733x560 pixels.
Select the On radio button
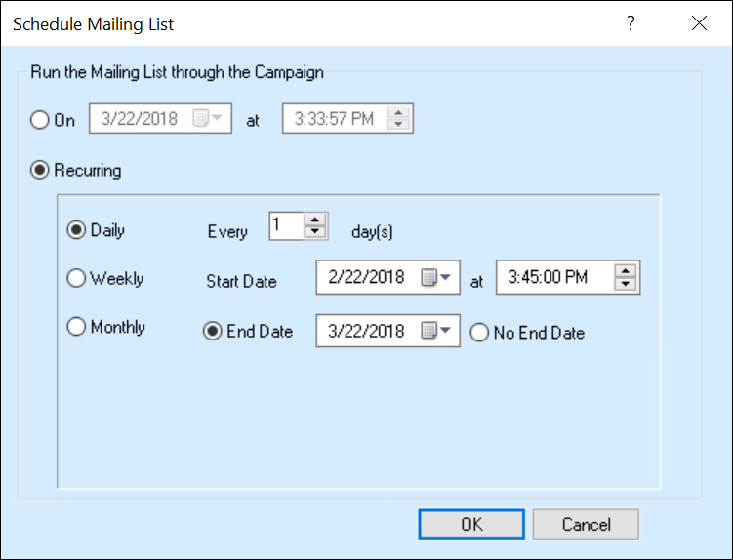pos(40,120)
